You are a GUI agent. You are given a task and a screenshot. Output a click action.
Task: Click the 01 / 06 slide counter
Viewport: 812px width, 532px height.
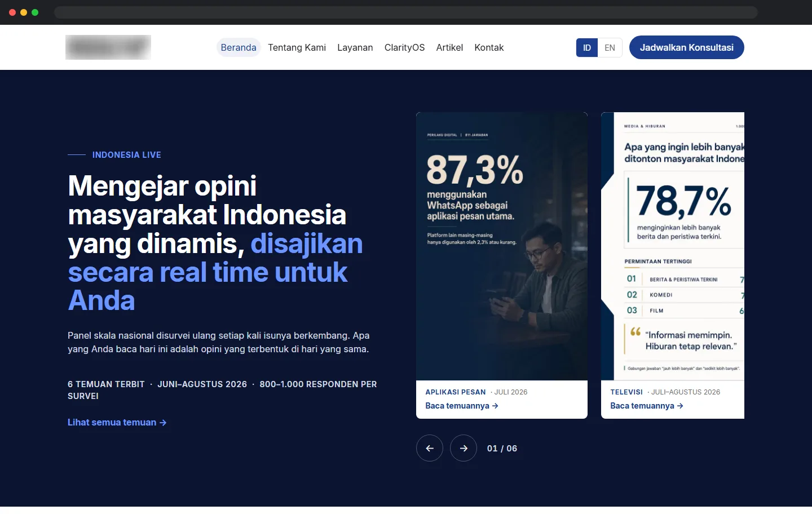click(x=502, y=448)
